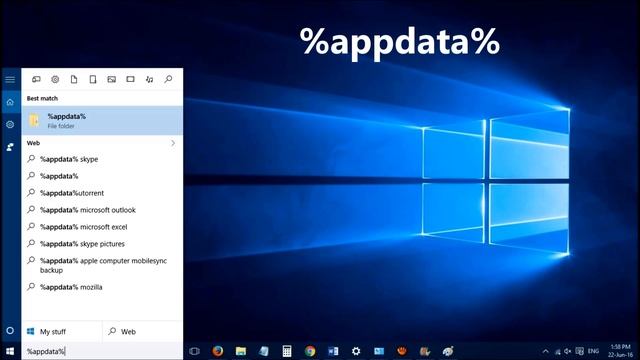Search web for %appdata% skype

pos(102,159)
